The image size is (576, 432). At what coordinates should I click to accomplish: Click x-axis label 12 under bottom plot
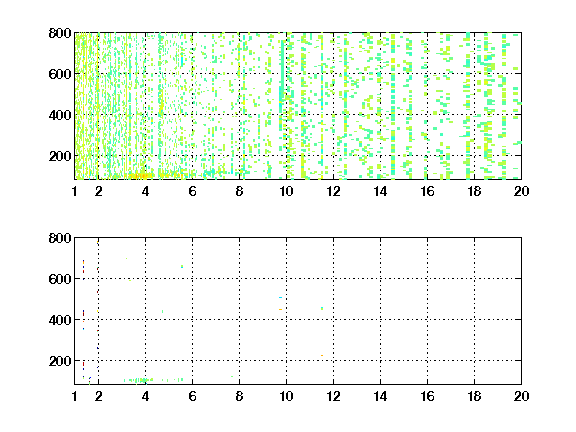tap(333, 396)
